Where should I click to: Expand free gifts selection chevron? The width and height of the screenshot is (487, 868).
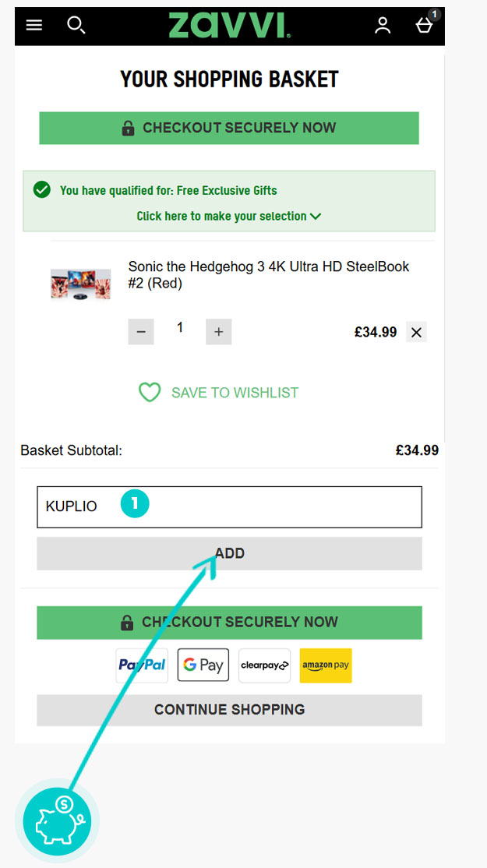(x=316, y=217)
